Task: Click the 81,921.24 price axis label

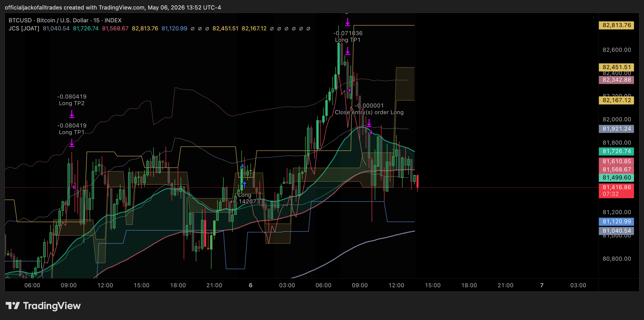Action: 616,129
